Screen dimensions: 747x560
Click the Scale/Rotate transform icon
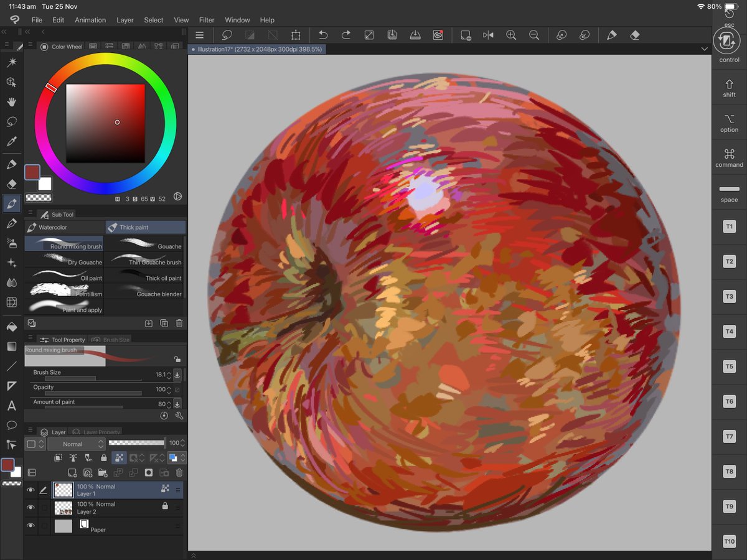point(296,35)
